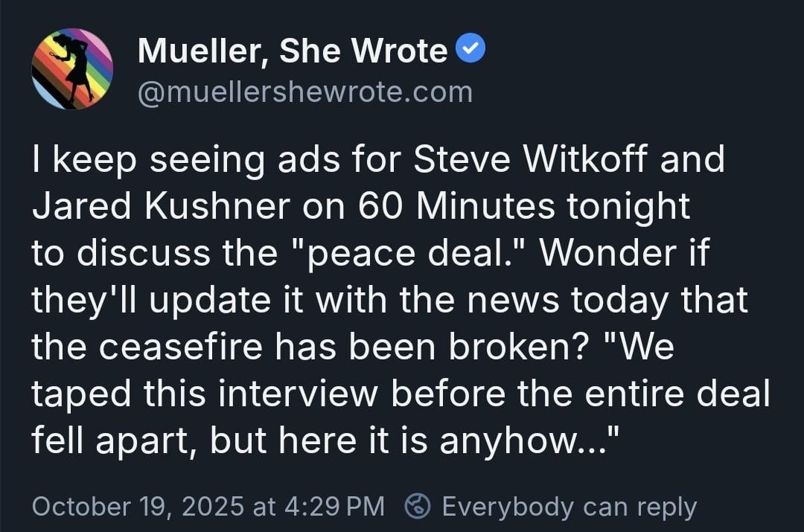
Task: Open the "Everybody can reply" setting
Action: [569, 507]
